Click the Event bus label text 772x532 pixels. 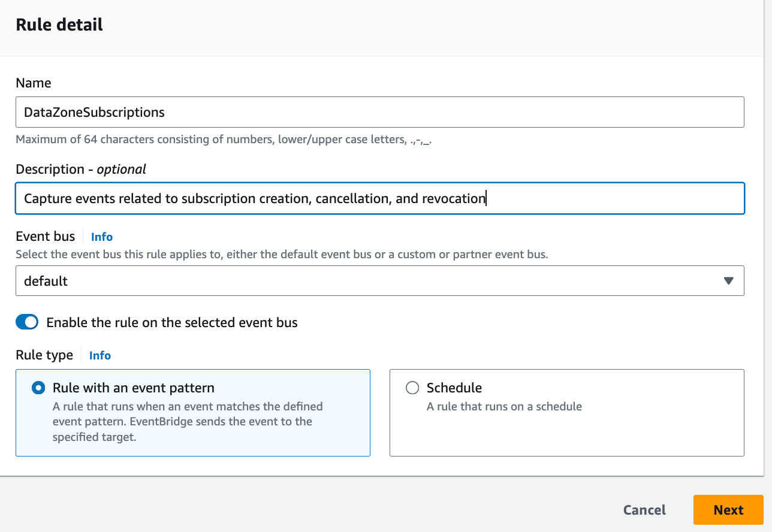pyautogui.click(x=46, y=236)
